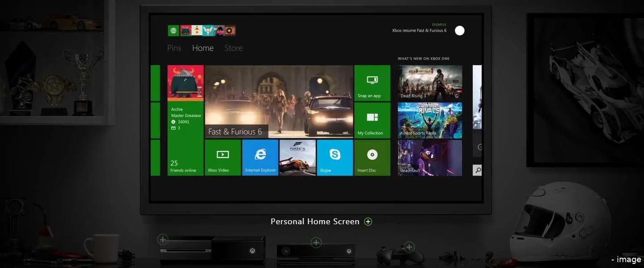This screenshot has width=644, height=268.
Task: Open Internet Explorer
Action: point(260,157)
